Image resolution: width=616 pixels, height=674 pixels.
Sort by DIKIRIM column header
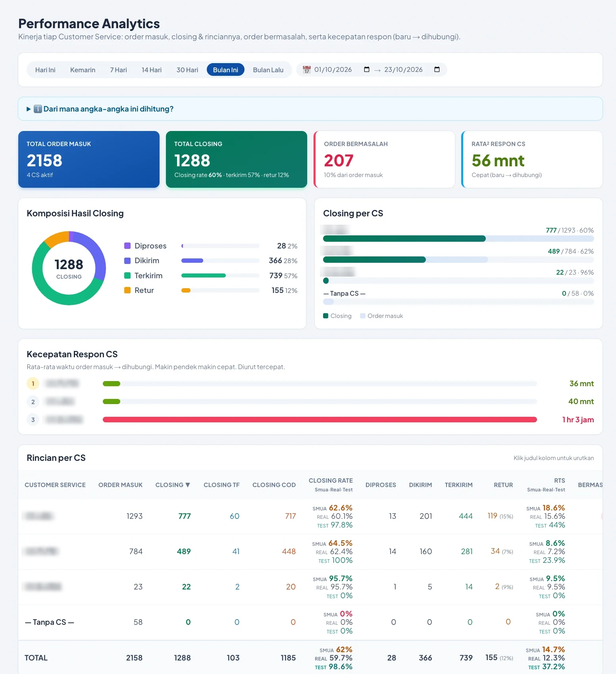click(x=420, y=485)
